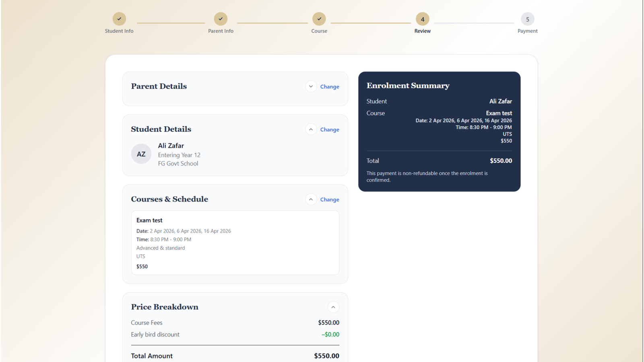Expand the Parent Details section chevron
Screen dimensions: 644x362
[311, 86]
